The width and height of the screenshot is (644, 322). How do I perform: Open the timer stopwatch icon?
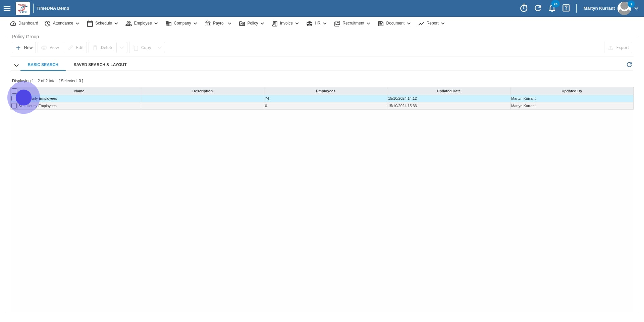pos(524,8)
